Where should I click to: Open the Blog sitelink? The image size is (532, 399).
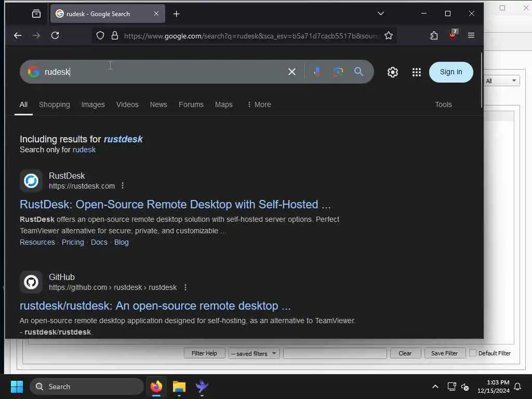(x=122, y=242)
